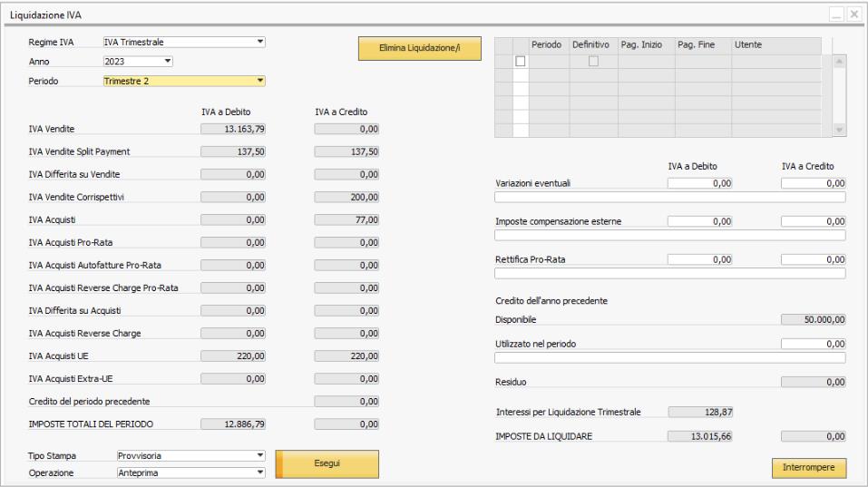The height and width of the screenshot is (487, 868).
Task: Tick the row selection checkbox in the table
Action: click(521, 62)
